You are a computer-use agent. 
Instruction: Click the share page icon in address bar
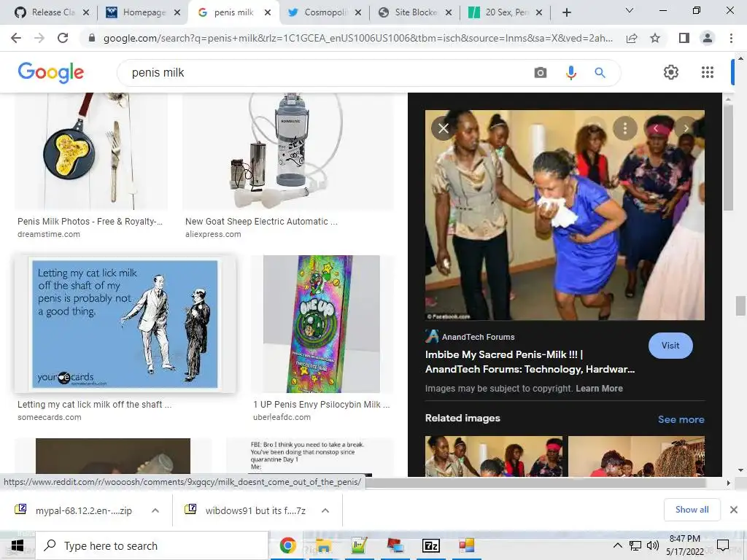pyautogui.click(x=632, y=38)
